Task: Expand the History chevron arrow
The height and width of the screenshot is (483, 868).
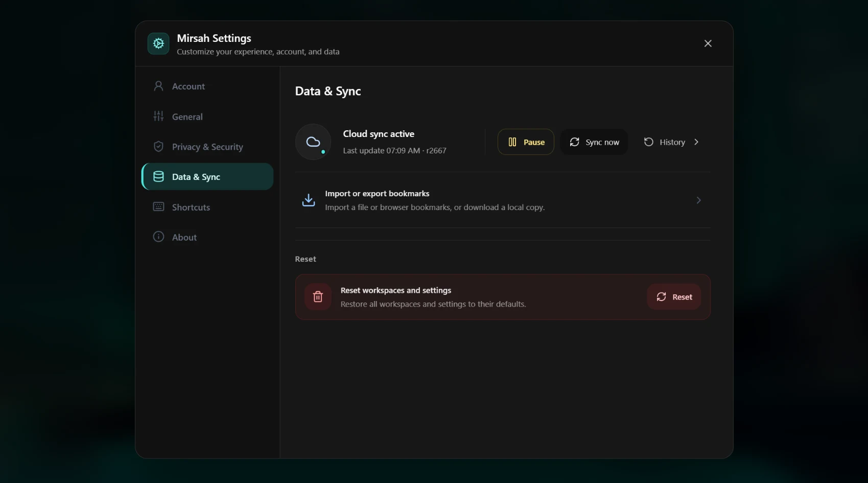Action: click(x=696, y=142)
